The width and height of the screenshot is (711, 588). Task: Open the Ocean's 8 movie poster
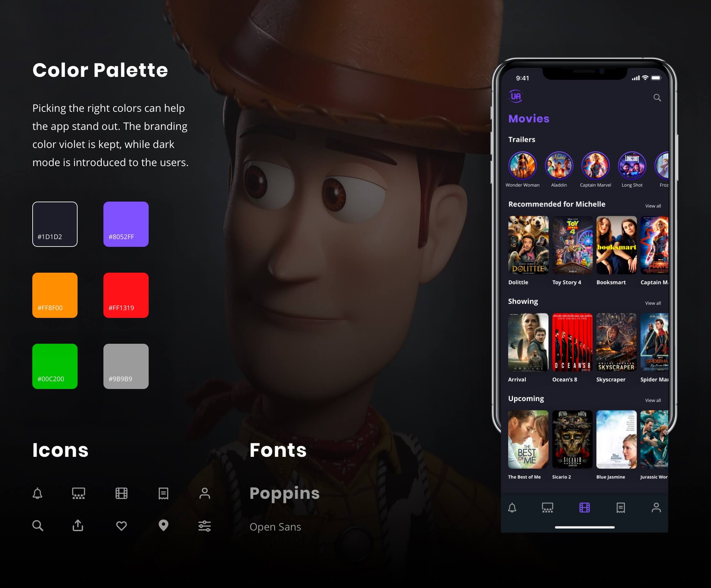[572, 342]
